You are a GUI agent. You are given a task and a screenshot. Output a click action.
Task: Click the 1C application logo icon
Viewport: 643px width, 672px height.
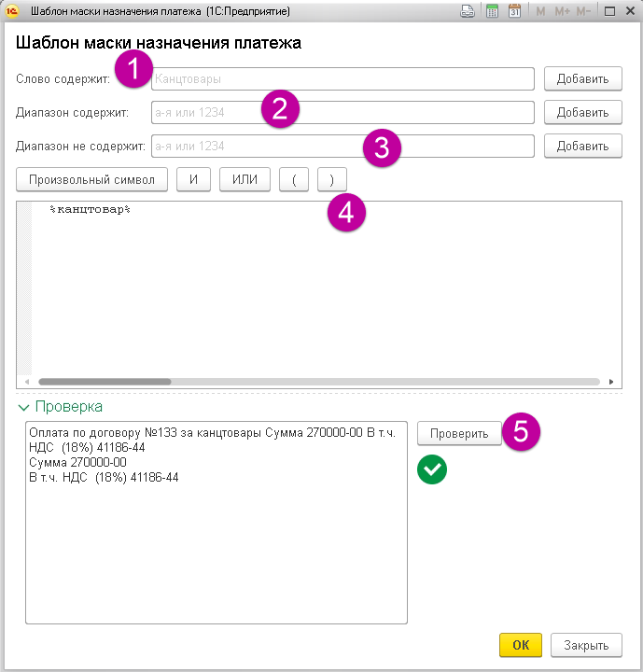point(13,11)
